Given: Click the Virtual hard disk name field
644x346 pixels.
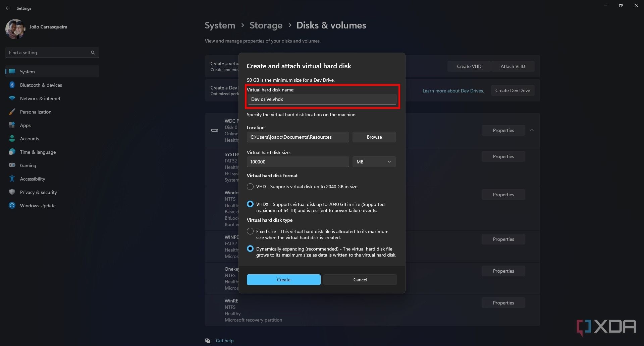Looking at the screenshot, I should tap(322, 99).
